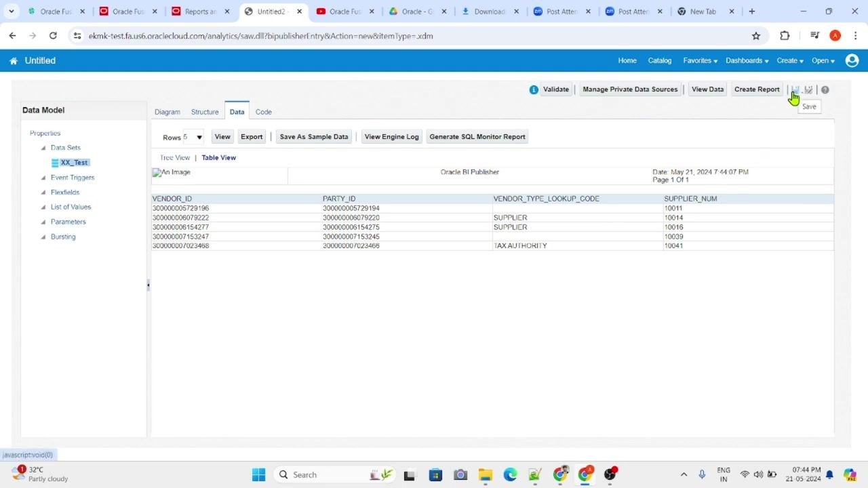Expand the Parameters node arrow
This screenshot has height=488, width=868.
tap(43, 222)
